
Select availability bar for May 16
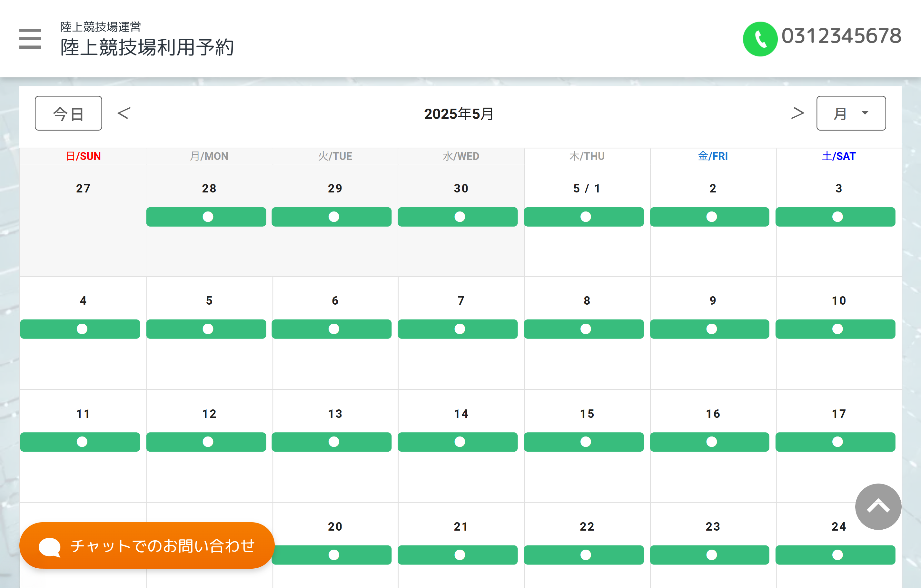click(709, 442)
